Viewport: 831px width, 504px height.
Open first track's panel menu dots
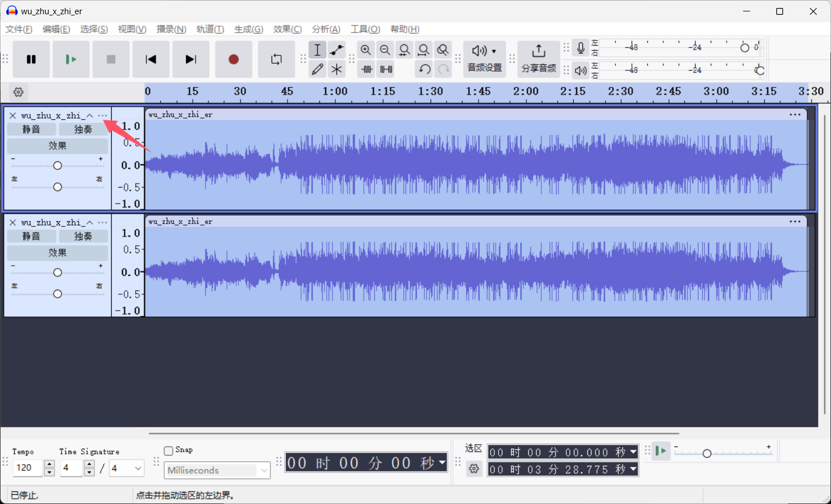(x=103, y=115)
